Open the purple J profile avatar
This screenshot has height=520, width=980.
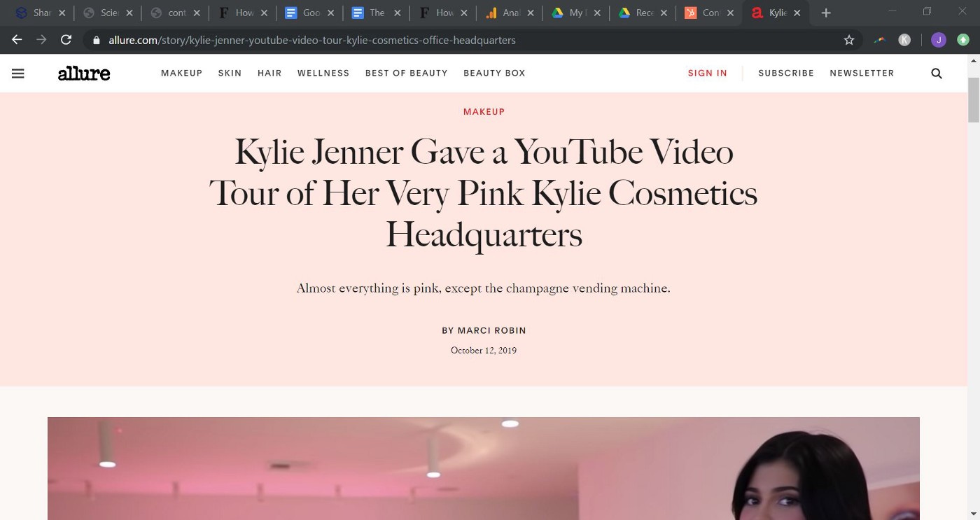938,40
